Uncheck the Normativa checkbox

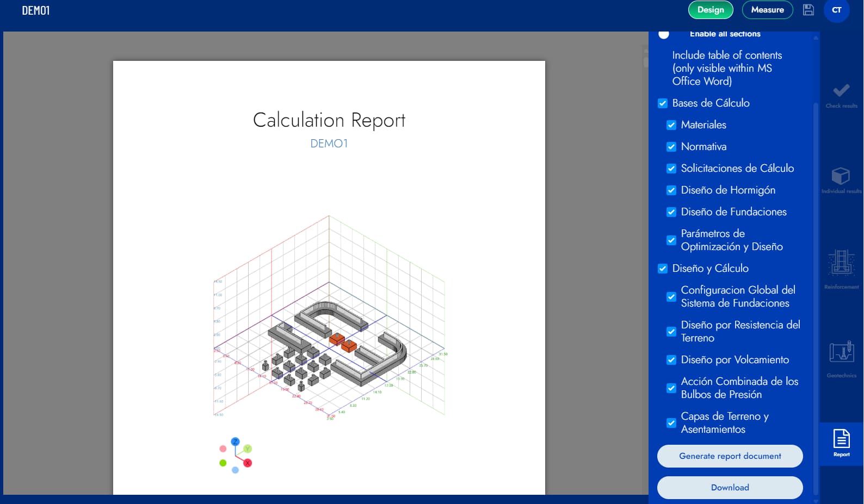[x=671, y=147]
